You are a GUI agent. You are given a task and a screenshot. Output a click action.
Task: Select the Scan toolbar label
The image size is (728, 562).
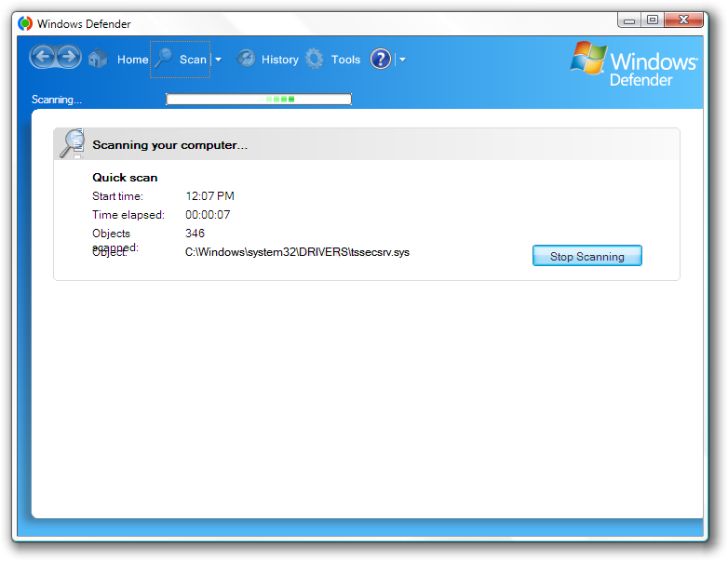click(193, 60)
